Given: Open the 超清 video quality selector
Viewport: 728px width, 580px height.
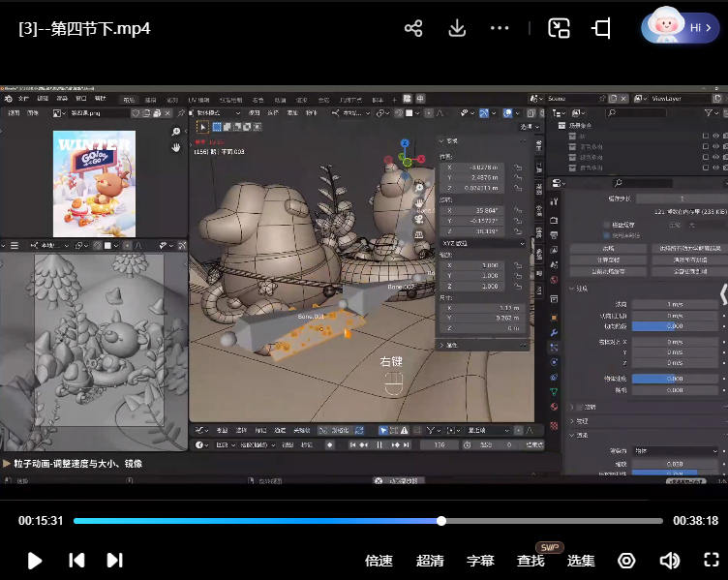Looking at the screenshot, I should [430, 561].
